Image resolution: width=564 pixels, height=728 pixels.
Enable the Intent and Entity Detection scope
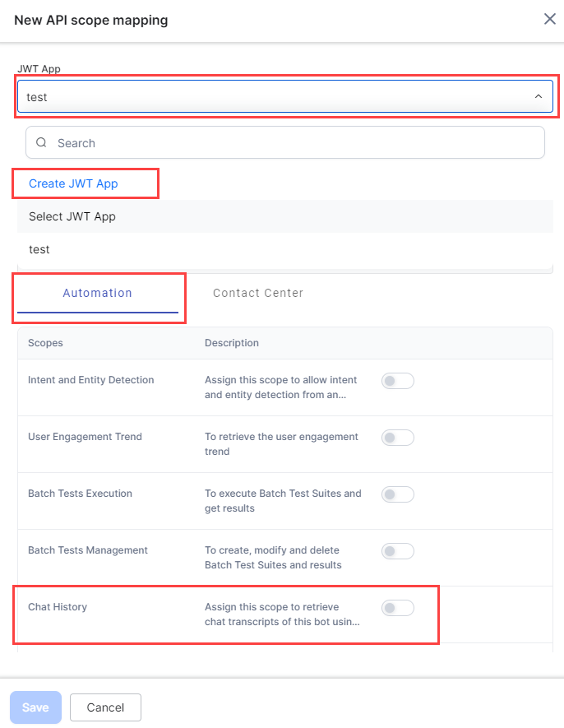point(397,381)
